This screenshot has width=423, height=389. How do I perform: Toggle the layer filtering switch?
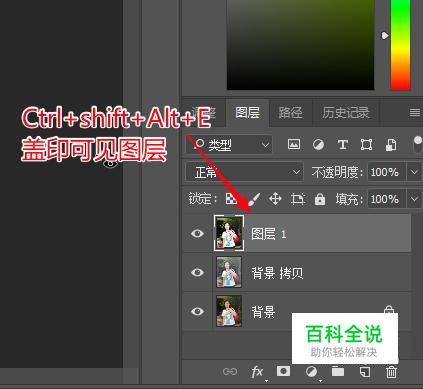click(417, 144)
